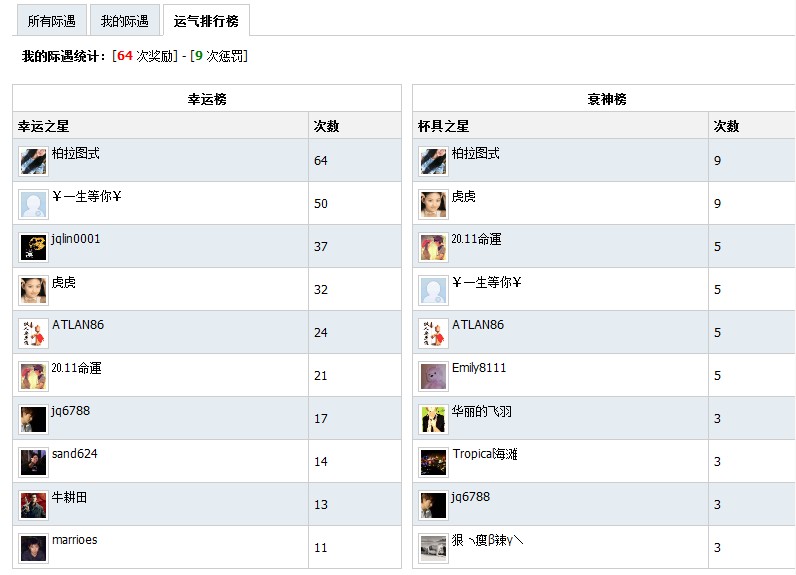Click jqlin0001's avatar in 幸运榜
The height and width of the screenshot is (575, 796).
[x=33, y=247]
